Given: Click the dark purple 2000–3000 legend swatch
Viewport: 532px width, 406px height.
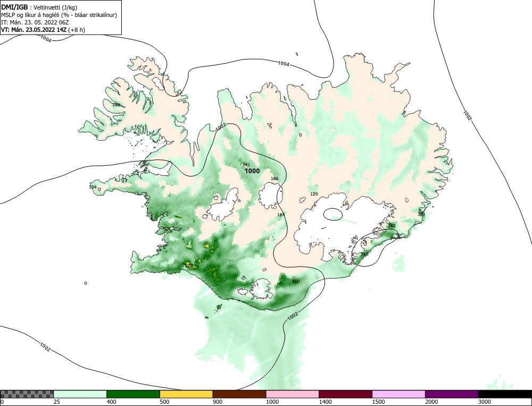Looking at the screenshot, I should tap(452, 394).
